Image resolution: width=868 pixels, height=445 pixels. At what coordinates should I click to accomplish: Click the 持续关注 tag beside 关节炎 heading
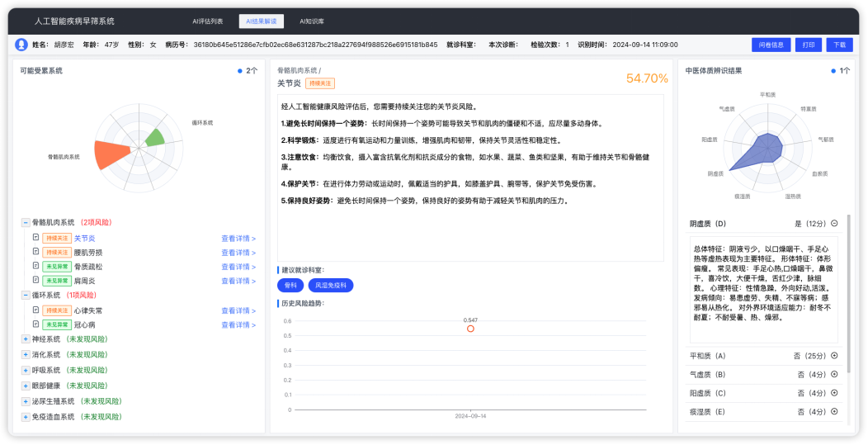coord(320,83)
